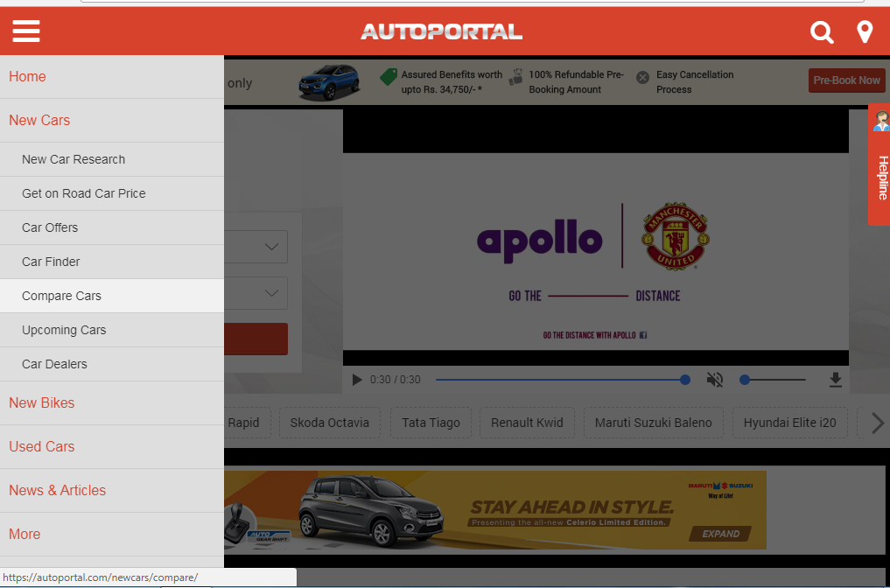The width and height of the screenshot is (890, 588).
Task: Select the Skoda Octavia chip
Action: coord(330,423)
